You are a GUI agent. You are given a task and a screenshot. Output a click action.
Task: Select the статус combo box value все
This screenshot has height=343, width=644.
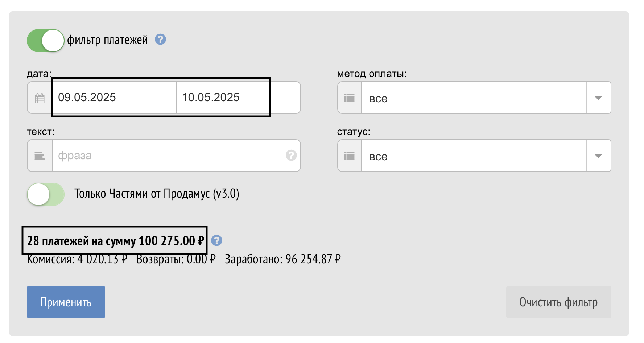point(474,156)
